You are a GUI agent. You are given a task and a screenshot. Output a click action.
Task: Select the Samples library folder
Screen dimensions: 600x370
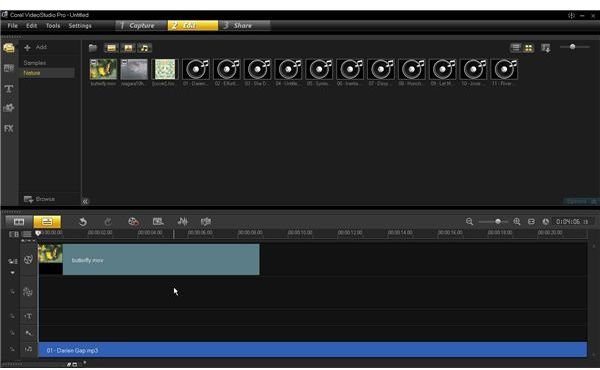[x=35, y=63]
